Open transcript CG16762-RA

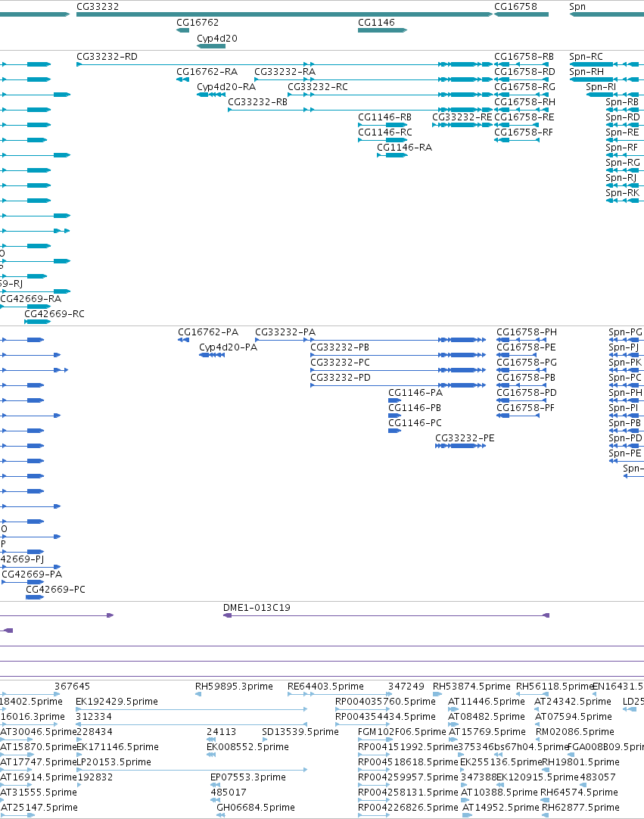[x=207, y=72]
